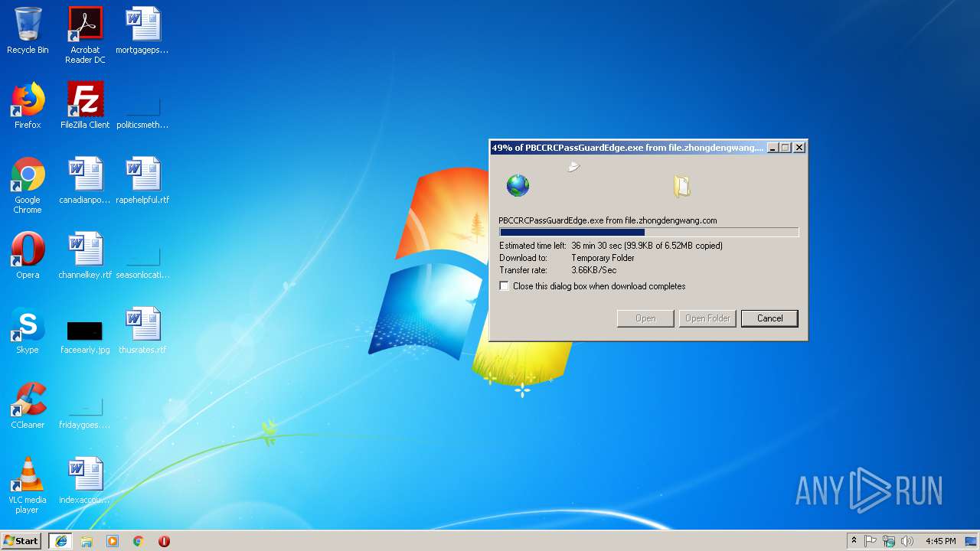Launch Acrobat Reader DC shortcut

click(x=85, y=35)
